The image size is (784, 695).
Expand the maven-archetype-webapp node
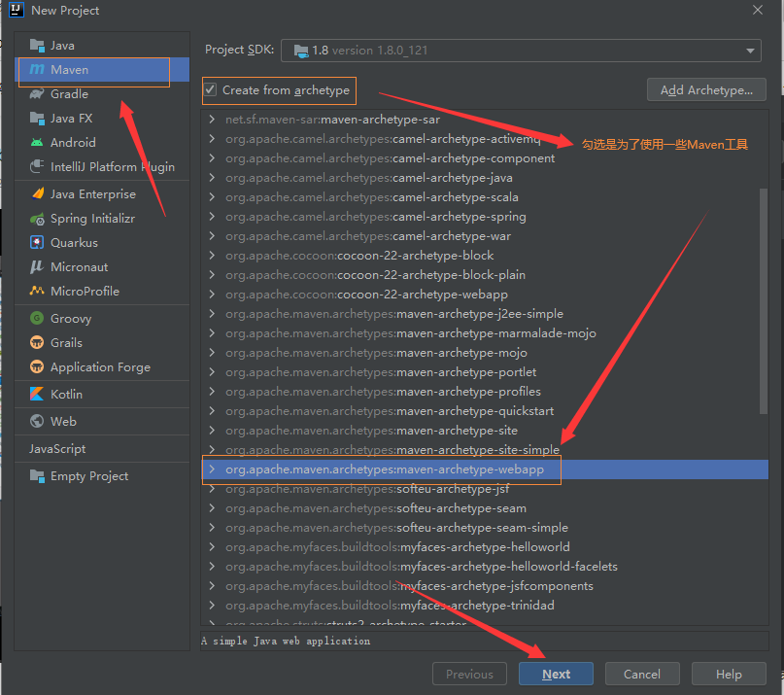(x=212, y=469)
